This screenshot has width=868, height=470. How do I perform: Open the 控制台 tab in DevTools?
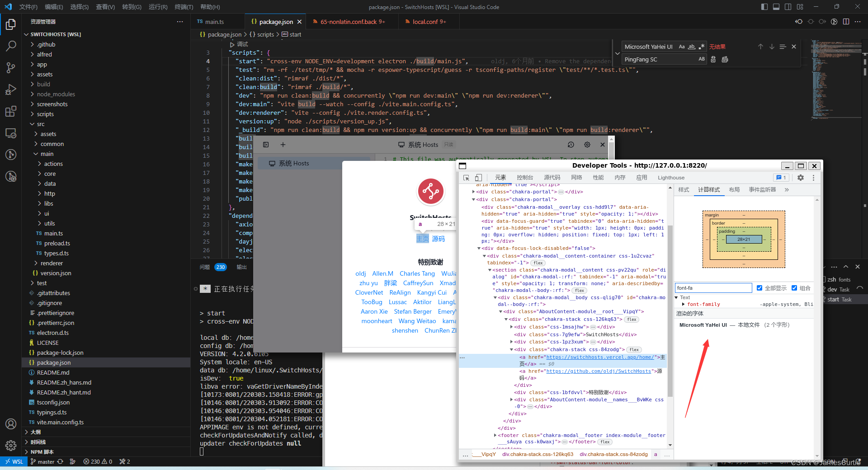coord(525,178)
